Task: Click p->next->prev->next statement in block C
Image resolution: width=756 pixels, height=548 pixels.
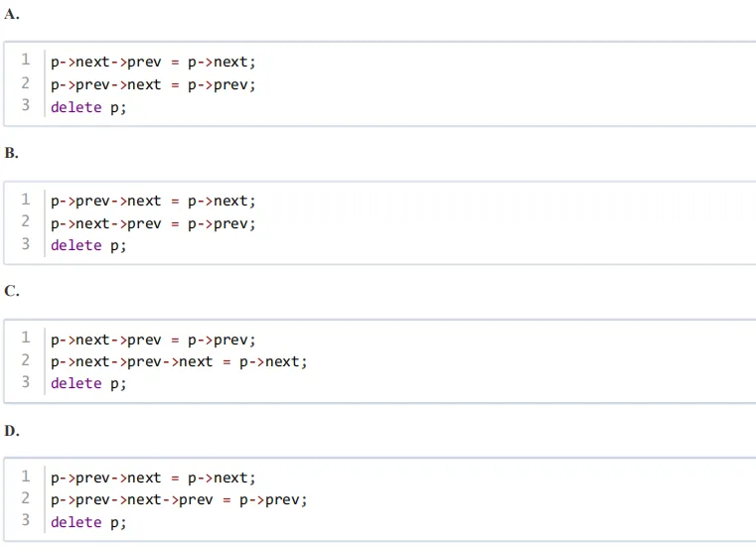Action: point(179,361)
